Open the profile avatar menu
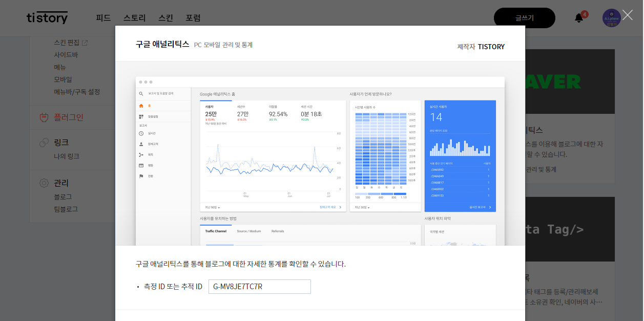 [x=612, y=18]
